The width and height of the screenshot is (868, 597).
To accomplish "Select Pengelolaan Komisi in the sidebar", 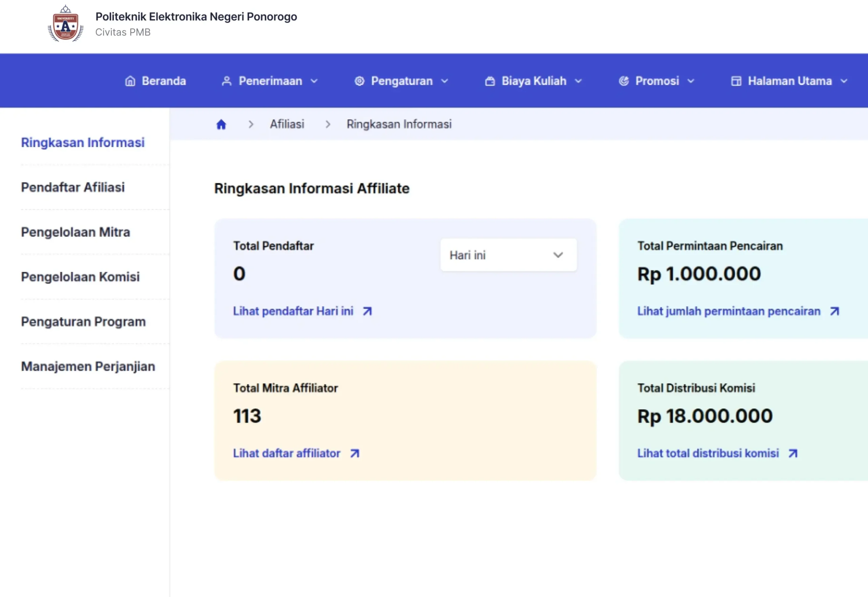I will coord(80,277).
